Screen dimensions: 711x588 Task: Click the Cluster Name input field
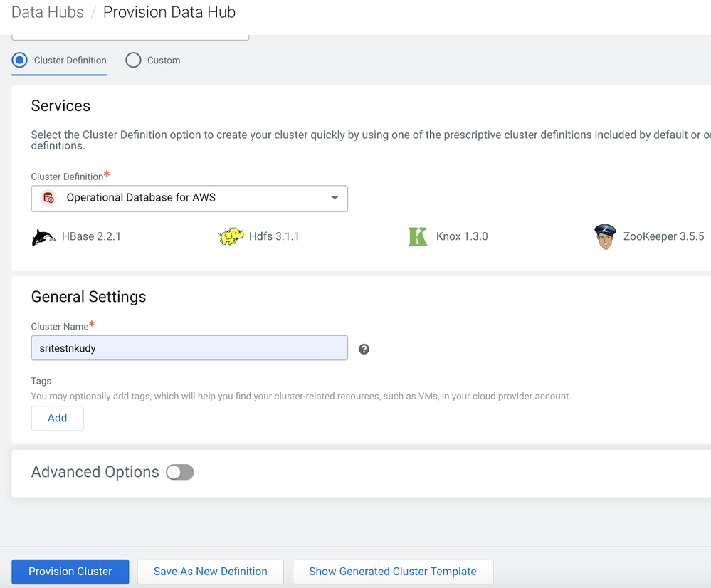click(189, 348)
